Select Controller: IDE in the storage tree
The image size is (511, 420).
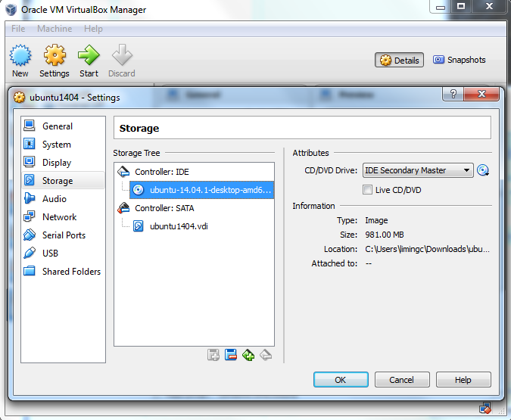pos(194,172)
